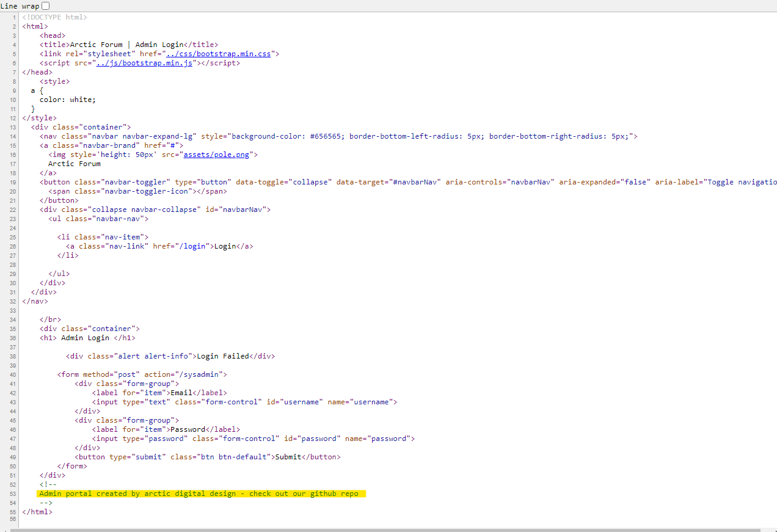
Task: Click line number 53 in the gutter
Action: [13, 494]
